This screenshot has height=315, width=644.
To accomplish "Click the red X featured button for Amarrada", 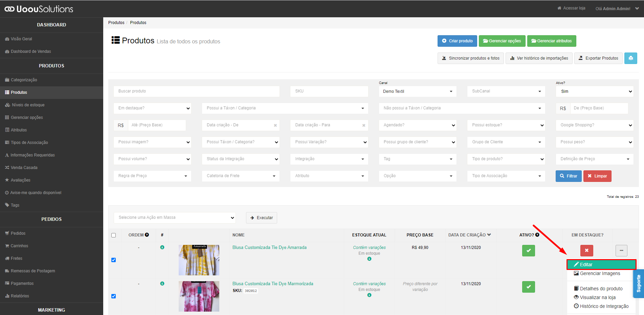I will coord(587,251).
